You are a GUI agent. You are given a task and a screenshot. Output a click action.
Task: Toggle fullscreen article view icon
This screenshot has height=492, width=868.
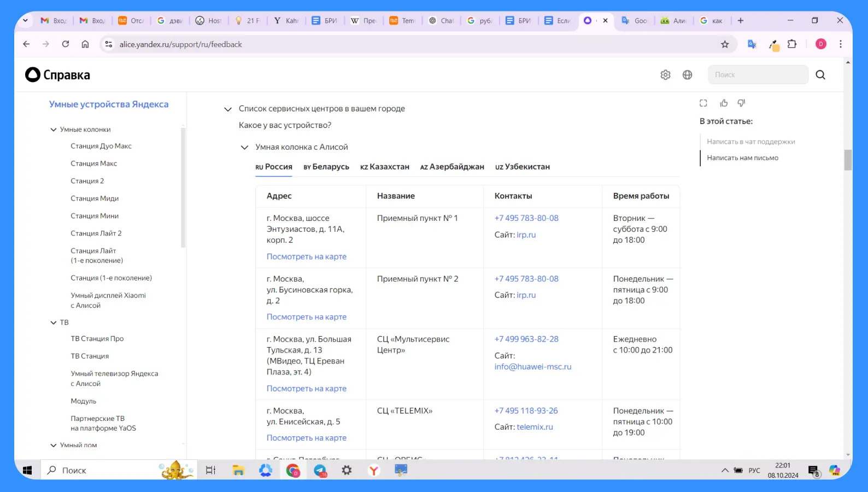click(703, 103)
